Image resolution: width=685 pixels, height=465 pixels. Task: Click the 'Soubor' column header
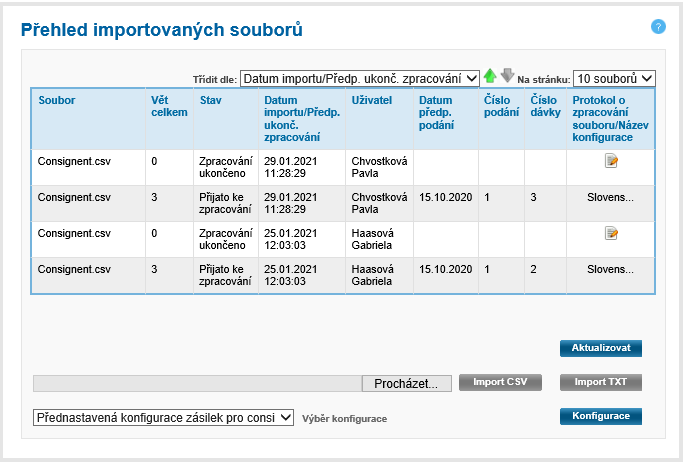click(x=57, y=101)
